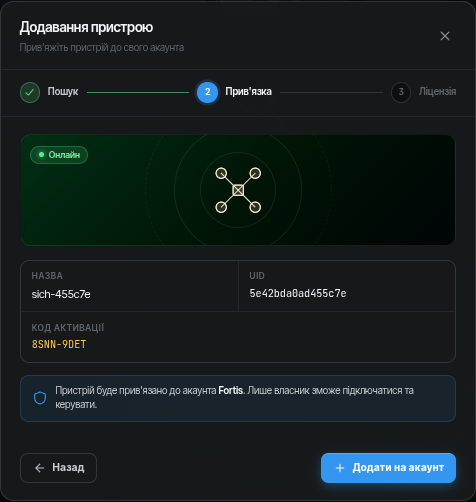Open the Ліцензія step
This screenshot has height=502, width=476.
click(x=437, y=91)
